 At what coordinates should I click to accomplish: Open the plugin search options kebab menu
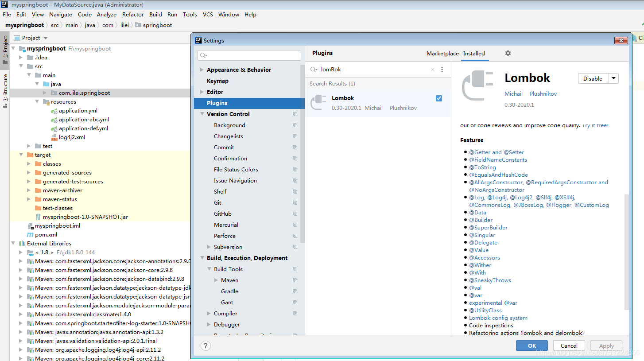pos(442,70)
